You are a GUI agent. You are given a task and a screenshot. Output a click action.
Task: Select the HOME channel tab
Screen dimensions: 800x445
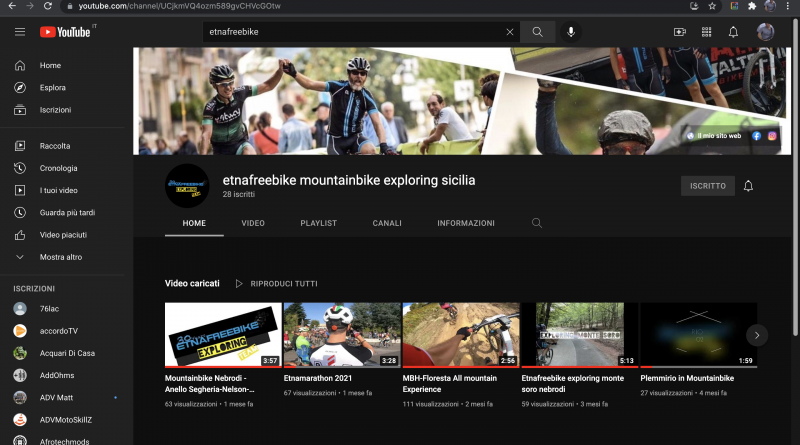click(194, 224)
